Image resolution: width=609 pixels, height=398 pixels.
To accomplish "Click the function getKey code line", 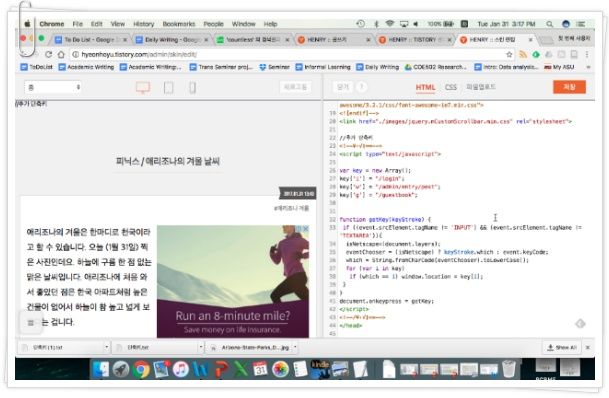I will pyautogui.click(x=385, y=219).
